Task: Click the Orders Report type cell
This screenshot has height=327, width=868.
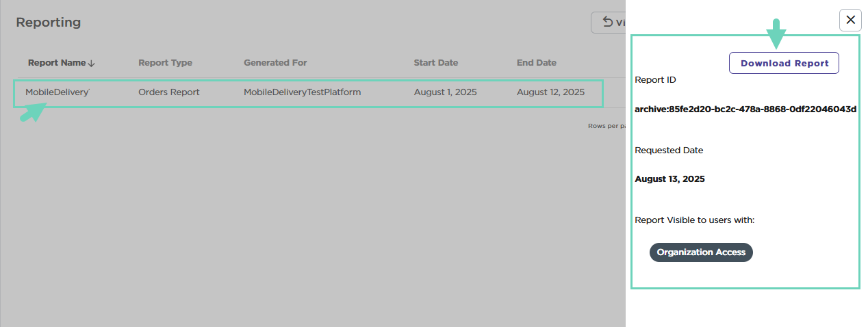Action: tap(168, 92)
